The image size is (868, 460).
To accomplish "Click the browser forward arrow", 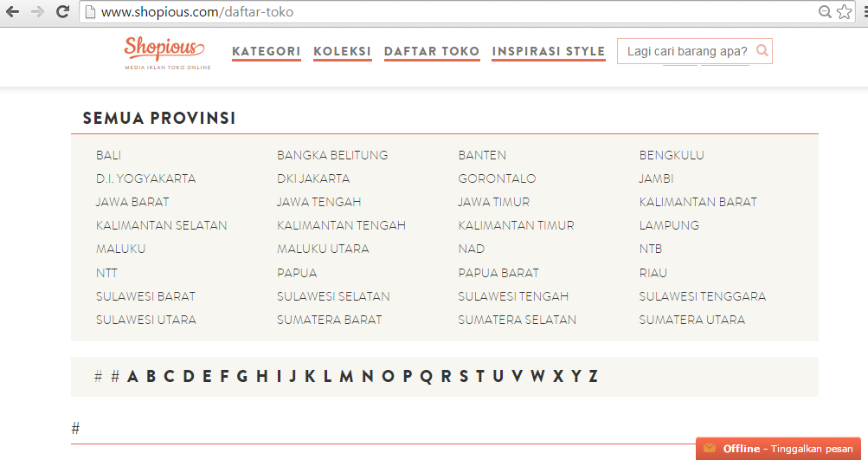I will pyautogui.click(x=38, y=12).
